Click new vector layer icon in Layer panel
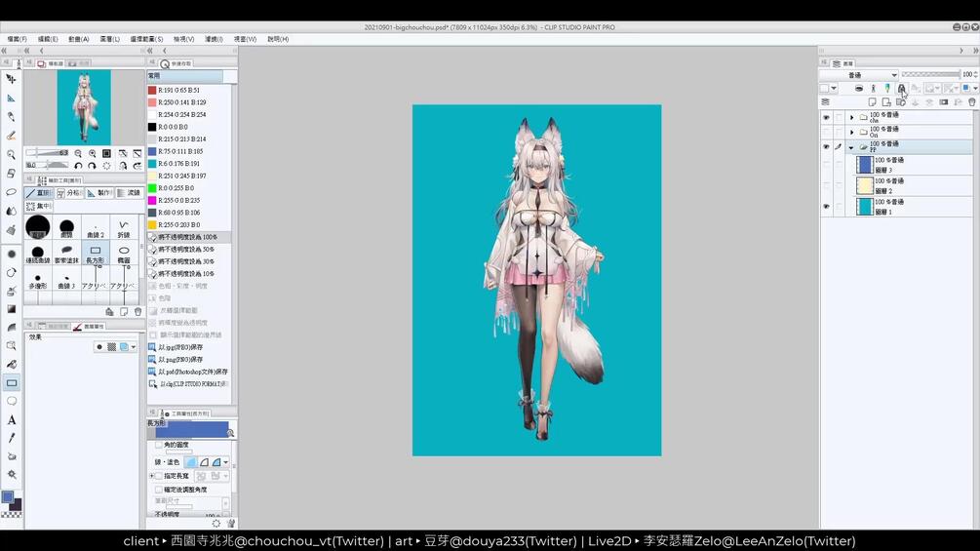This screenshot has width=980, height=551. click(x=886, y=101)
